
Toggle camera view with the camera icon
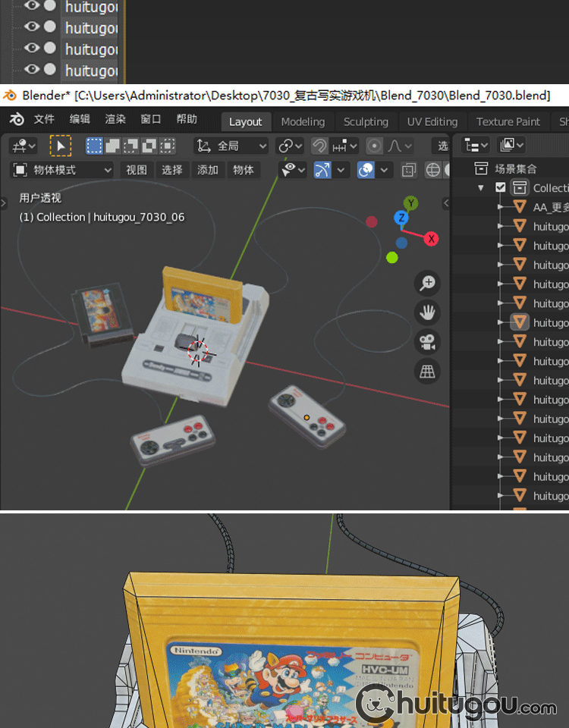(428, 341)
